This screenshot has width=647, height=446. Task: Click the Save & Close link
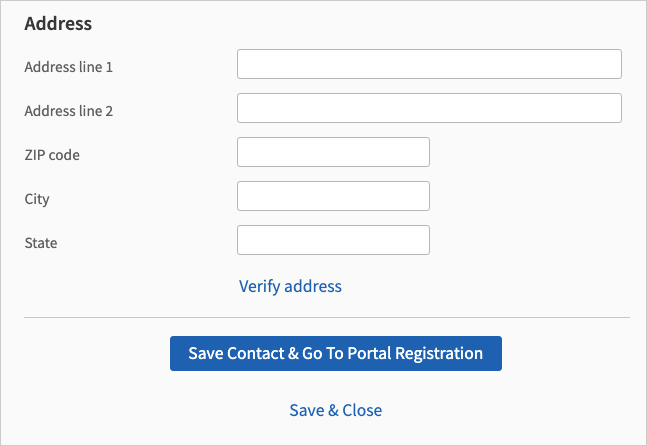[x=335, y=410]
